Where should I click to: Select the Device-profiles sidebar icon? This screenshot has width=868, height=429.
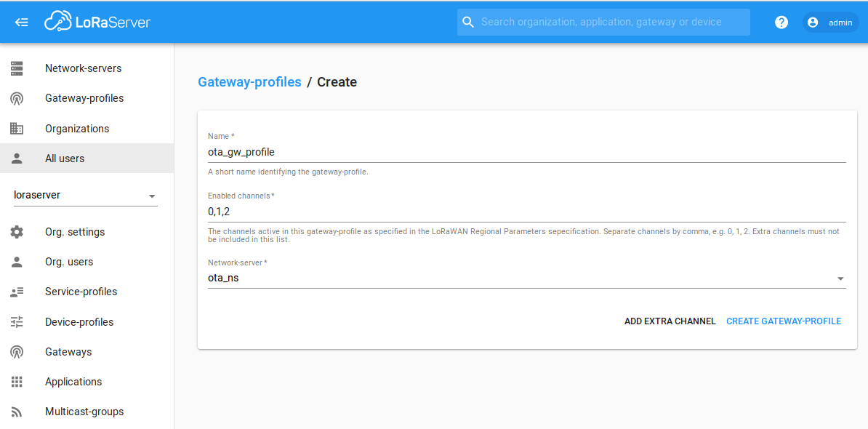click(17, 321)
